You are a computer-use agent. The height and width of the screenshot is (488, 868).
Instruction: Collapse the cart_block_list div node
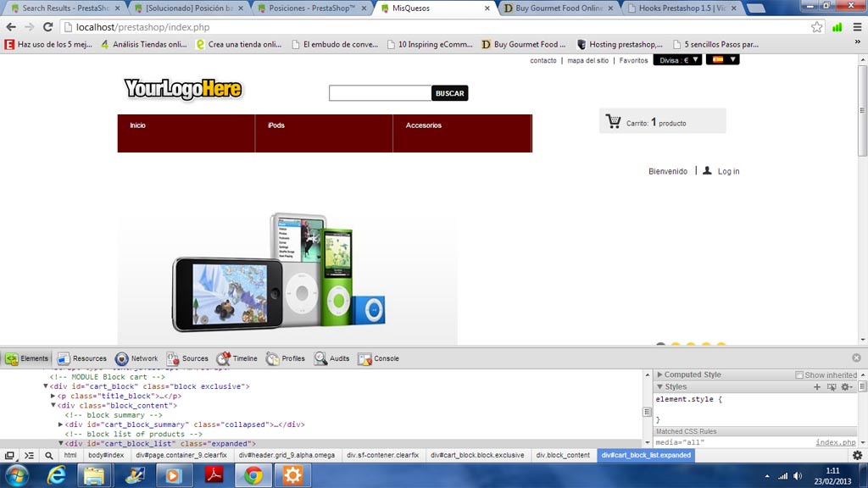pyautogui.click(x=61, y=444)
